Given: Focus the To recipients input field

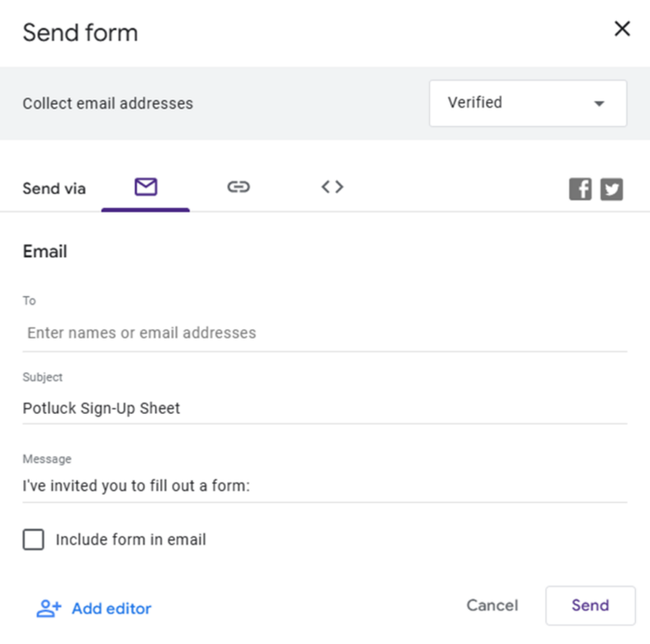Looking at the screenshot, I should (x=324, y=333).
